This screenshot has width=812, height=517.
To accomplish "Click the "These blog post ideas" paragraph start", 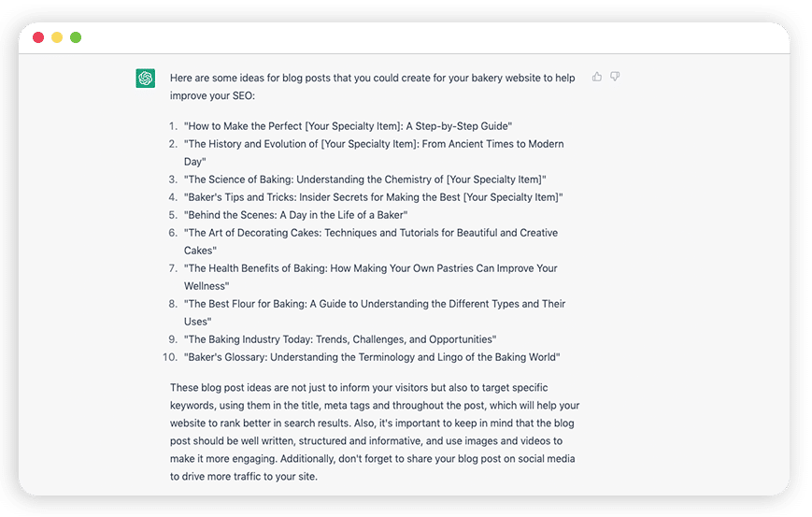I will pos(359,387).
